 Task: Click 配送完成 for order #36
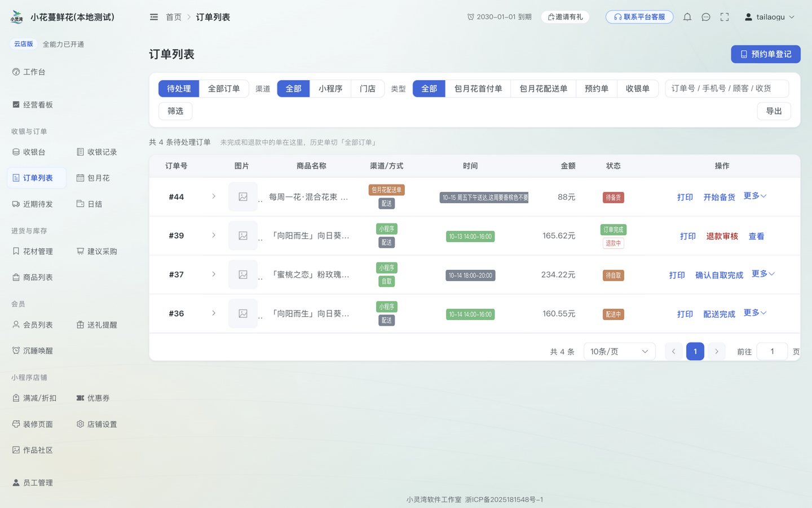coord(719,314)
